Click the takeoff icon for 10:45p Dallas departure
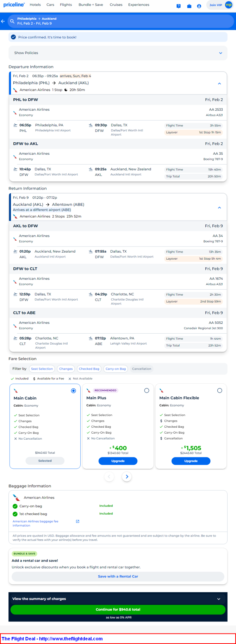 point(15,169)
